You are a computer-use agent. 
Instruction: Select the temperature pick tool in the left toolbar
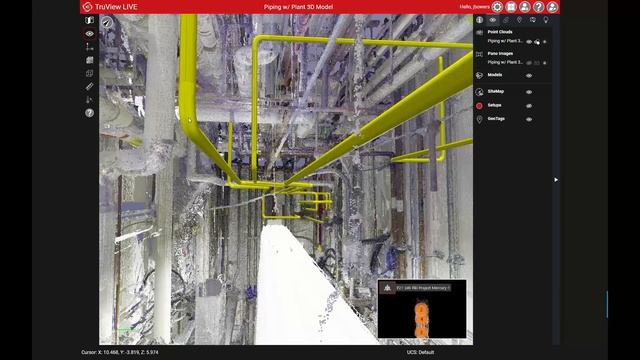(x=89, y=100)
